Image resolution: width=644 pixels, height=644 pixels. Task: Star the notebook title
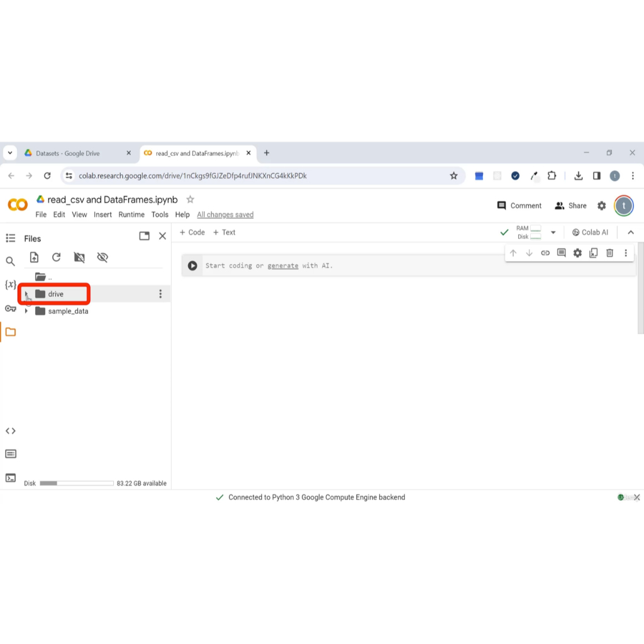point(190,199)
